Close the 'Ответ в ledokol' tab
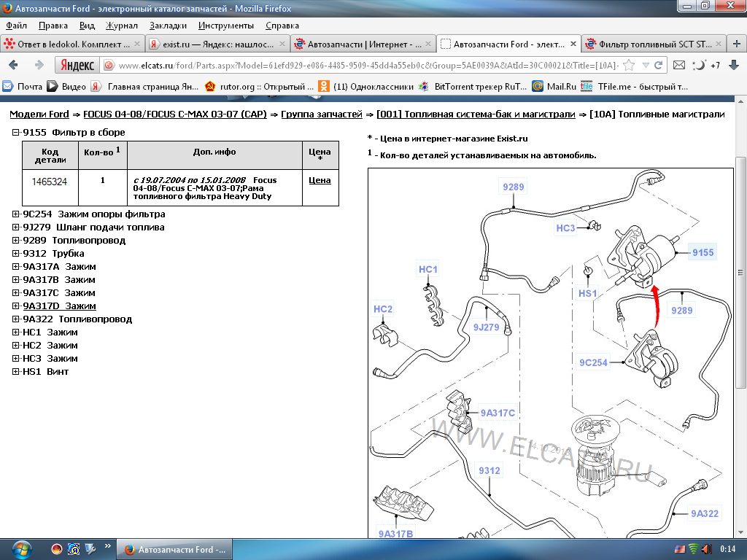747x560 pixels. (x=136, y=44)
